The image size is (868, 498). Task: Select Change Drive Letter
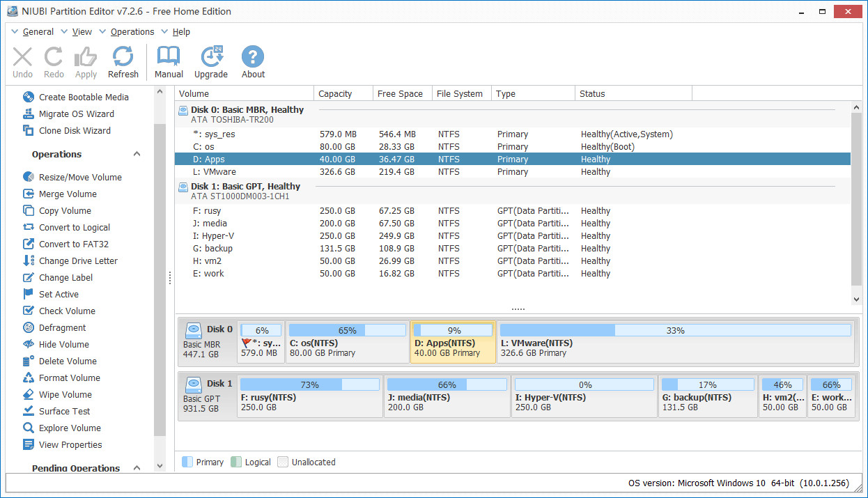click(x=70, y=260)
